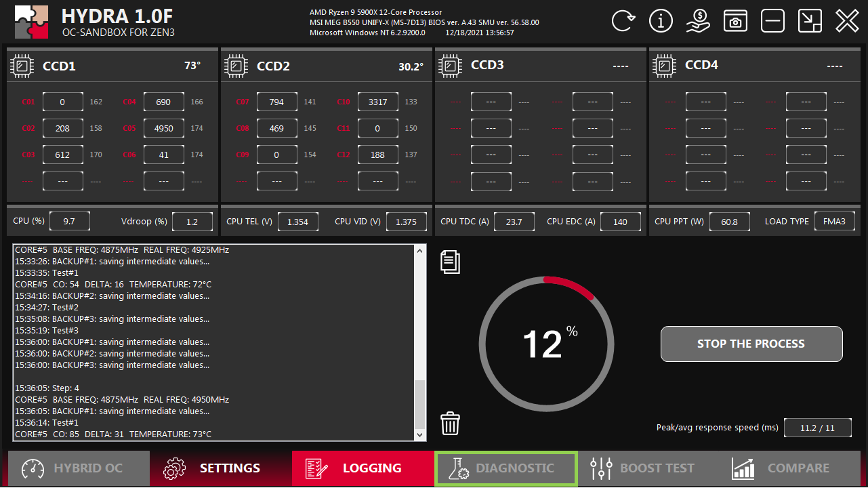Click the LOAD TYPE field showing FMA3

[835, 222]
